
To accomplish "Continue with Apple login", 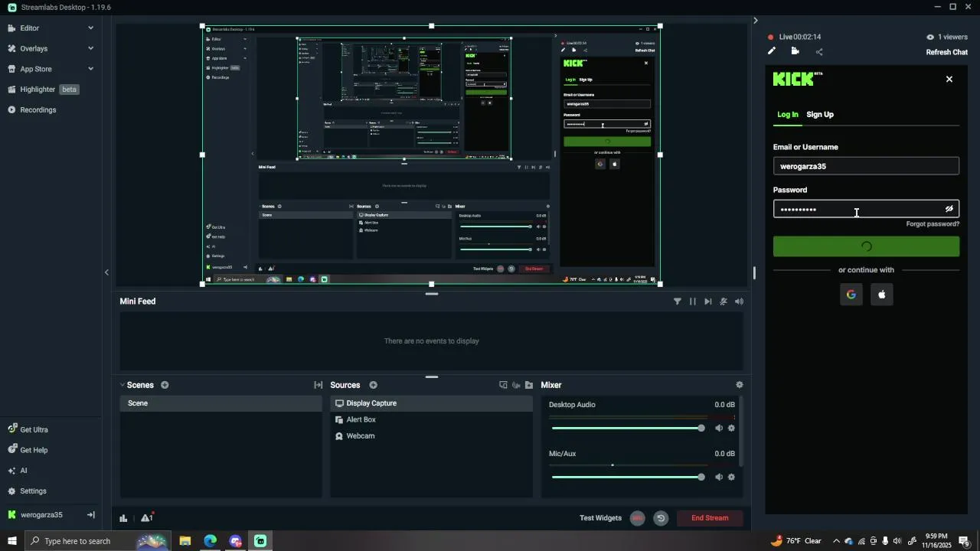I will coord(882,295).
